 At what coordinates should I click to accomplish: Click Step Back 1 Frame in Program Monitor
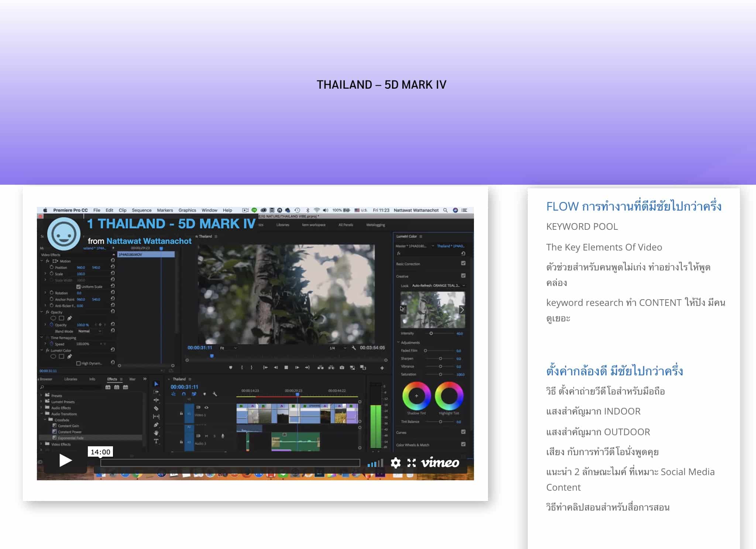point(276,368)
